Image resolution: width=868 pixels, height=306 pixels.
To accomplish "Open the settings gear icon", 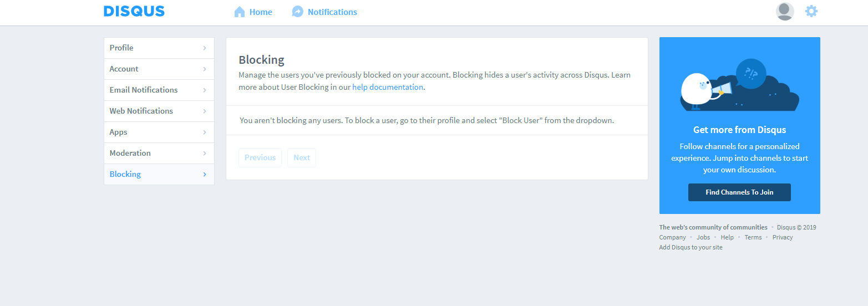I will 811,12.
